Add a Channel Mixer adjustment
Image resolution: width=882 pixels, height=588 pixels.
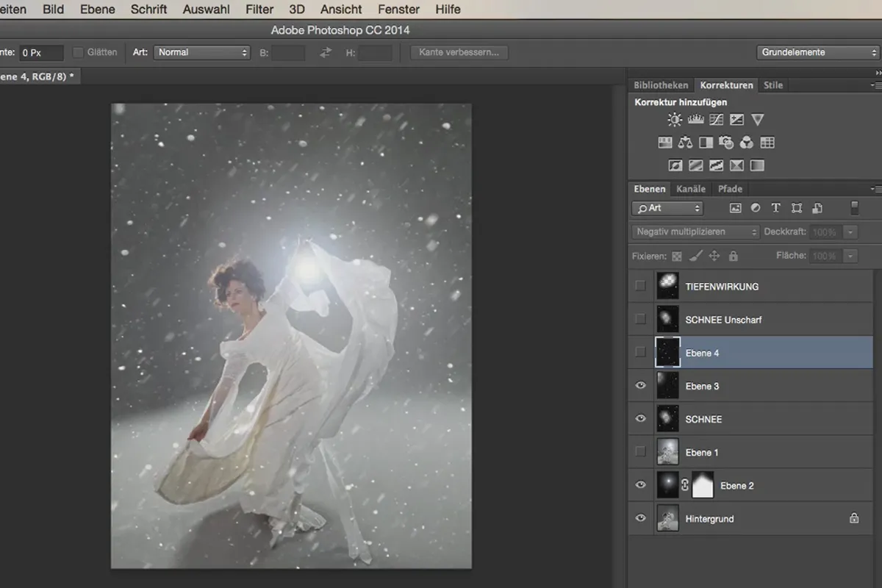(747, 143)
